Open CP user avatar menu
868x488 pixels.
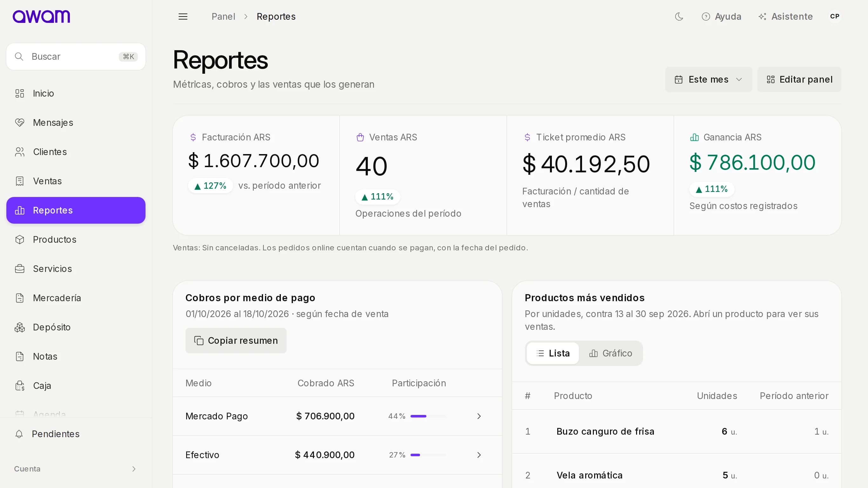[x=835, y=16]
